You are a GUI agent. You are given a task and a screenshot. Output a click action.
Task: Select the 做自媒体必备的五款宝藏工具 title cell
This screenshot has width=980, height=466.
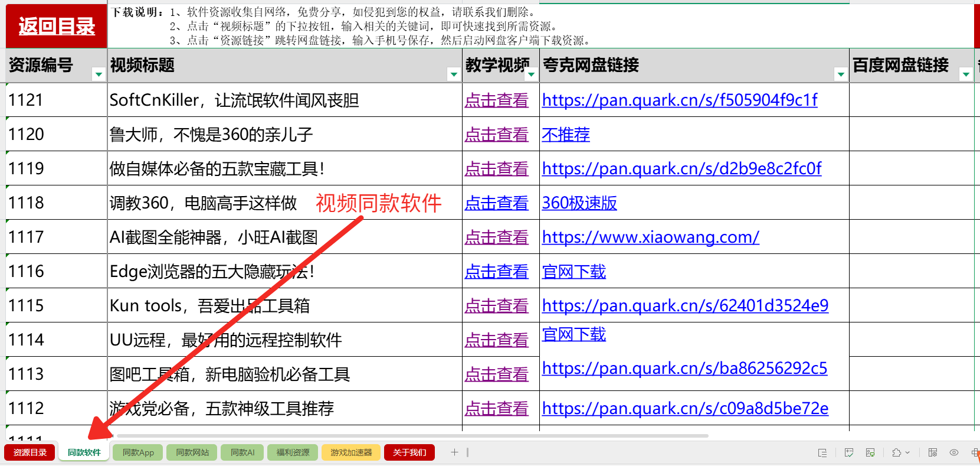pyautogui.click(x=285, y=168)
